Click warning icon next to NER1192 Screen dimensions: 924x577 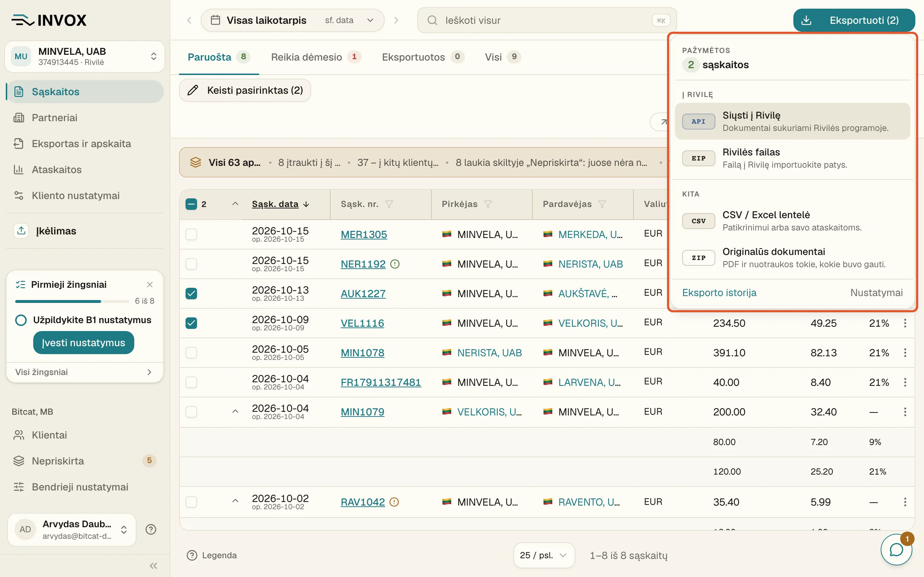pos(395,264)
